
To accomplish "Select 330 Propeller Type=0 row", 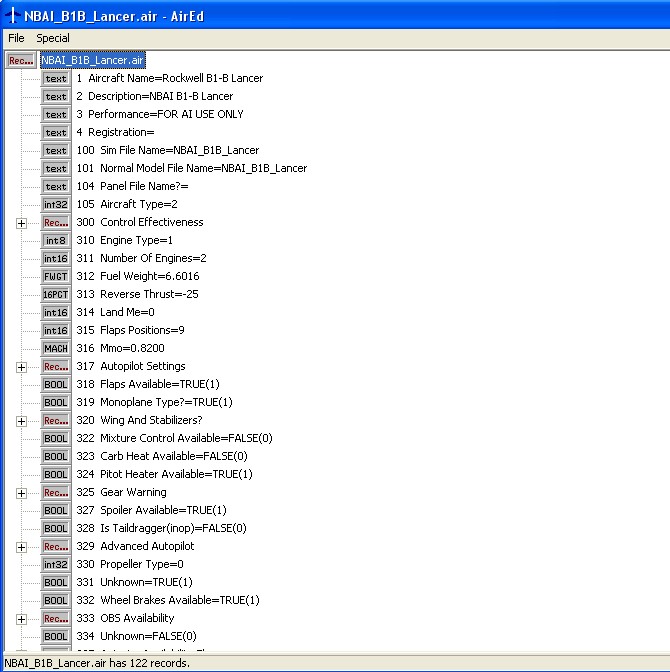I will tap(130, 564).
